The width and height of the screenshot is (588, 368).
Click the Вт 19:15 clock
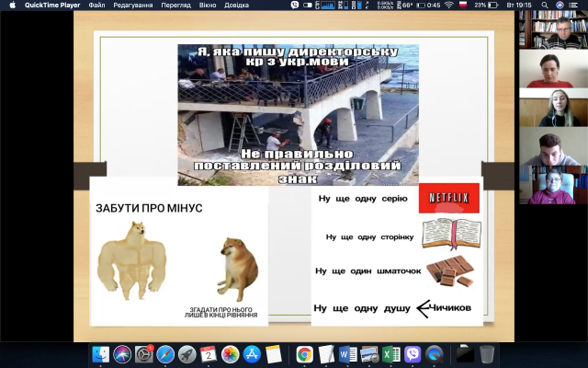point(519,6)
